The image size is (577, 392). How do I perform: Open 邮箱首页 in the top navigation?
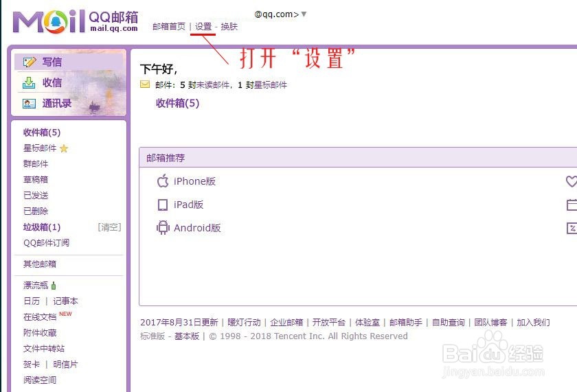pyautogui.click(x=169, y=27)
